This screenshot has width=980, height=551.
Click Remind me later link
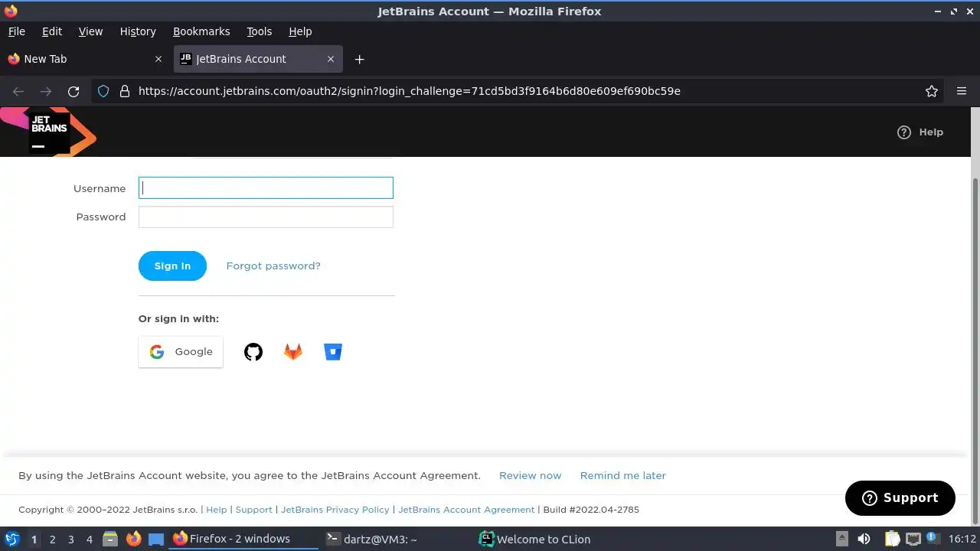[x=623, y=475]
